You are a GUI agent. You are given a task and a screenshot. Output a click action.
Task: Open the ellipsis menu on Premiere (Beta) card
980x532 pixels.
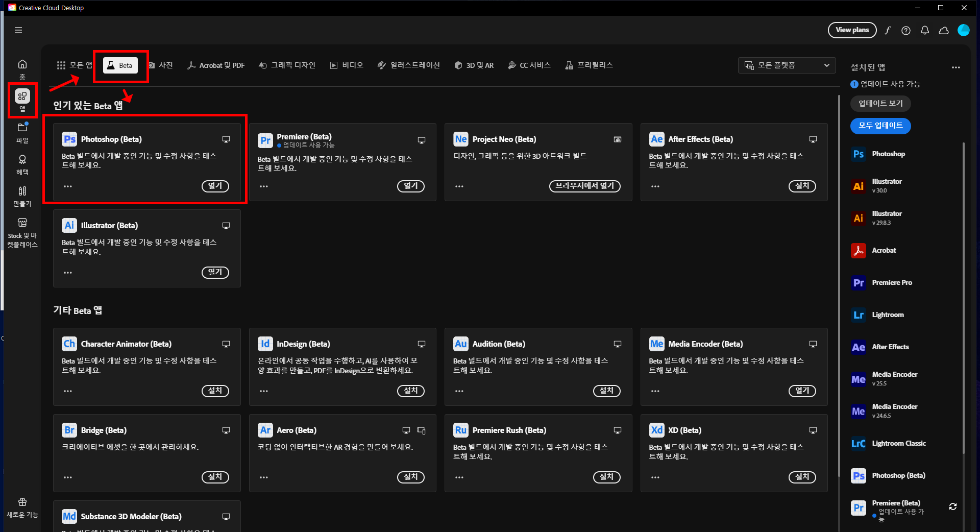pos(263,186)
